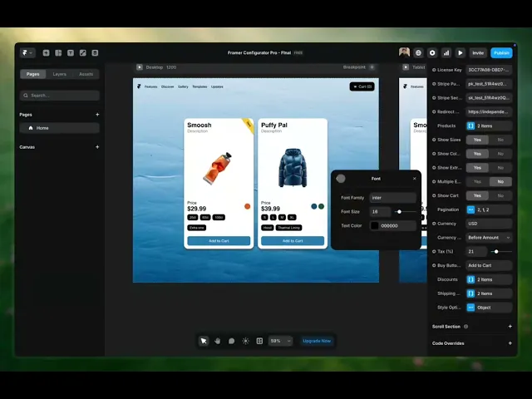This screenshot has height=399, width=532.
Task: Pick the blue color swatch on Puffy Pal
Action: 314,206
